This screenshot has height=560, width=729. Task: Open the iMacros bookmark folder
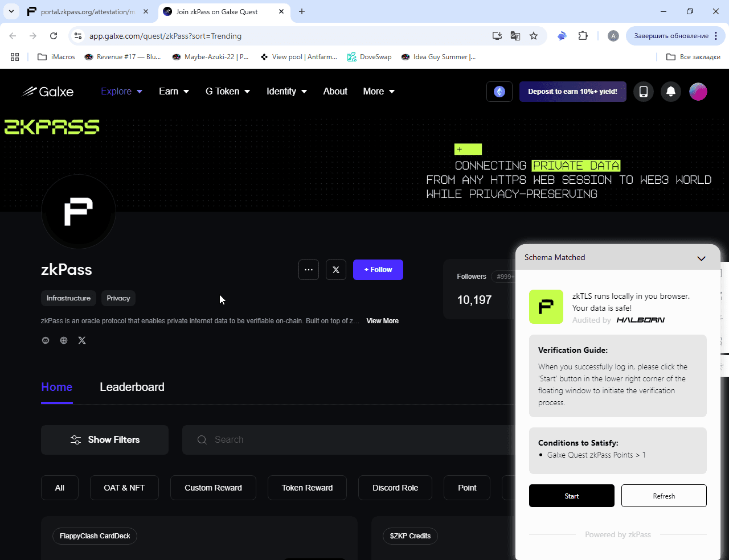pos(56,57)
